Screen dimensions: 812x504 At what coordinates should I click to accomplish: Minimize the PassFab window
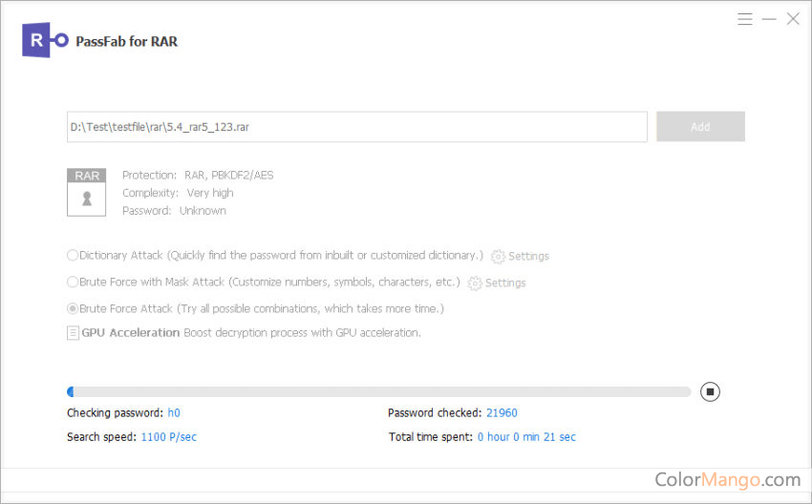coord(769,19)
